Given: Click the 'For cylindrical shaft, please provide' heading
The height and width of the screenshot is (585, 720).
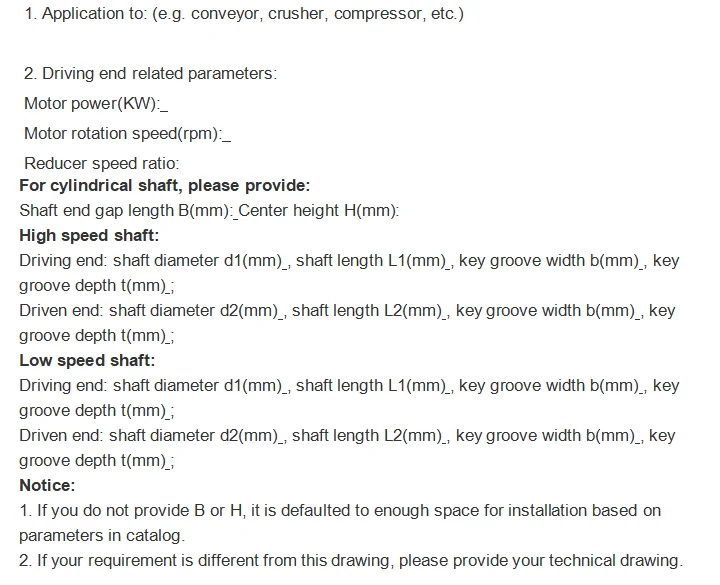Looking at the screenshot, I should click(165, 186).
